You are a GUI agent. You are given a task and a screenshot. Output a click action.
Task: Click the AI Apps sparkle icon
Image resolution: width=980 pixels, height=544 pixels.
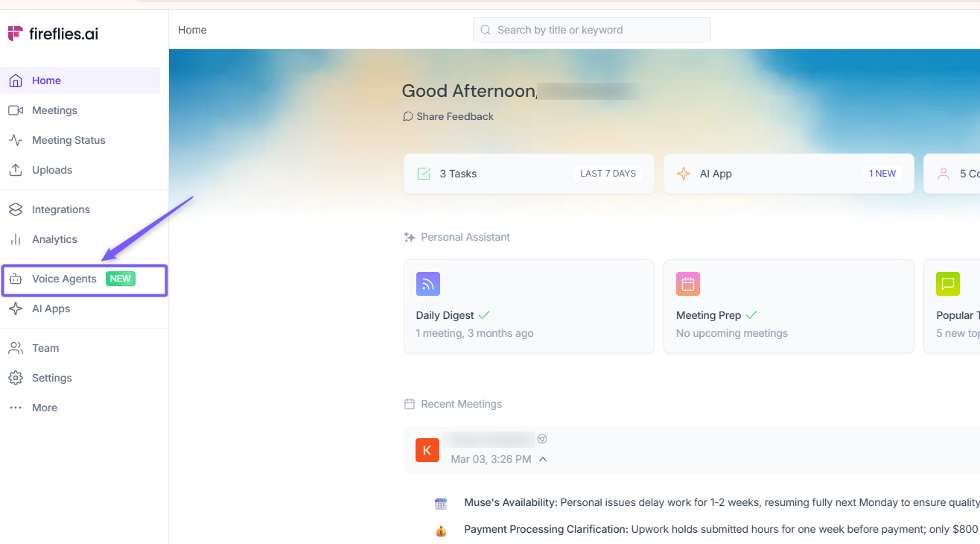pos(16,309)
